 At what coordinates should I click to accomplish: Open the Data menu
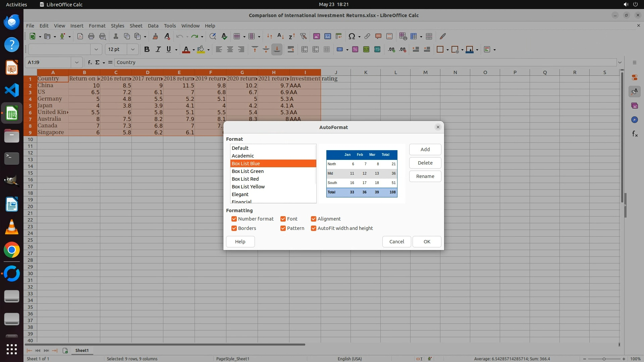pyautogui.click(x=153, y=26)
